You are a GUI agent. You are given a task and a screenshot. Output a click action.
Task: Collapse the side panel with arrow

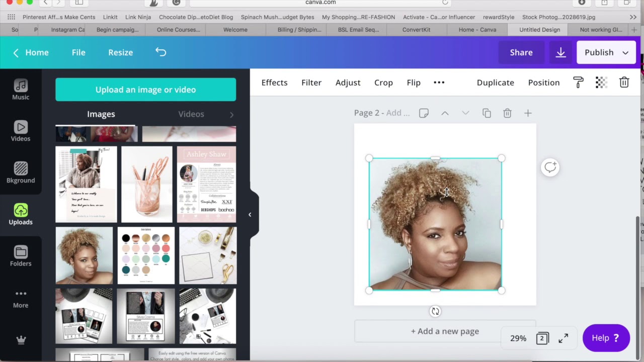tap(250, 215)
